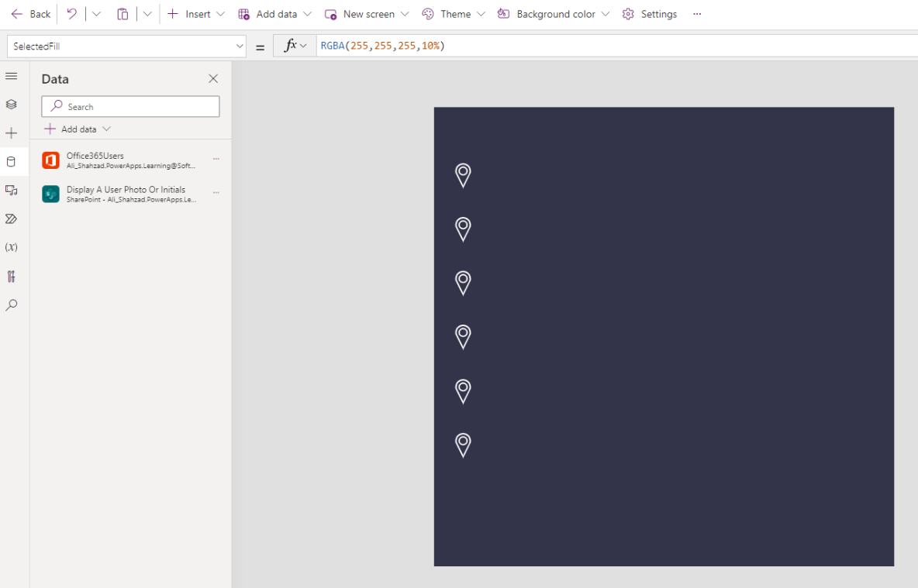Select the Insert plus icon in the sidebar
This screenshot has height=588, width=918.
click(x=11, y=132)
